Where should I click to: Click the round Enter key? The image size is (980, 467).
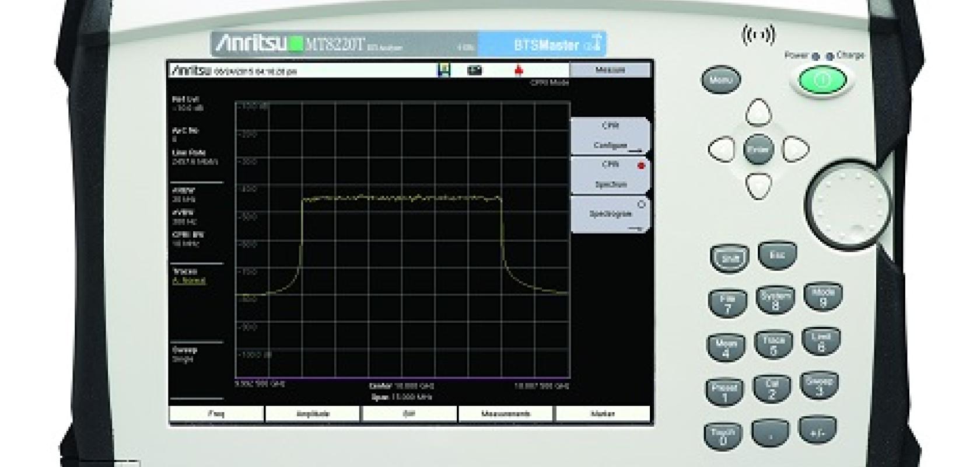click(758, 149)
